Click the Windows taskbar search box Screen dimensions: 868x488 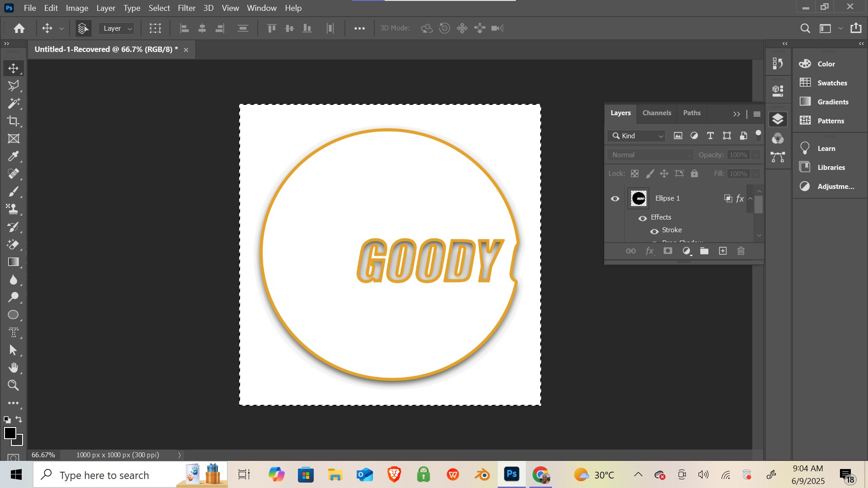coord(104,475)
